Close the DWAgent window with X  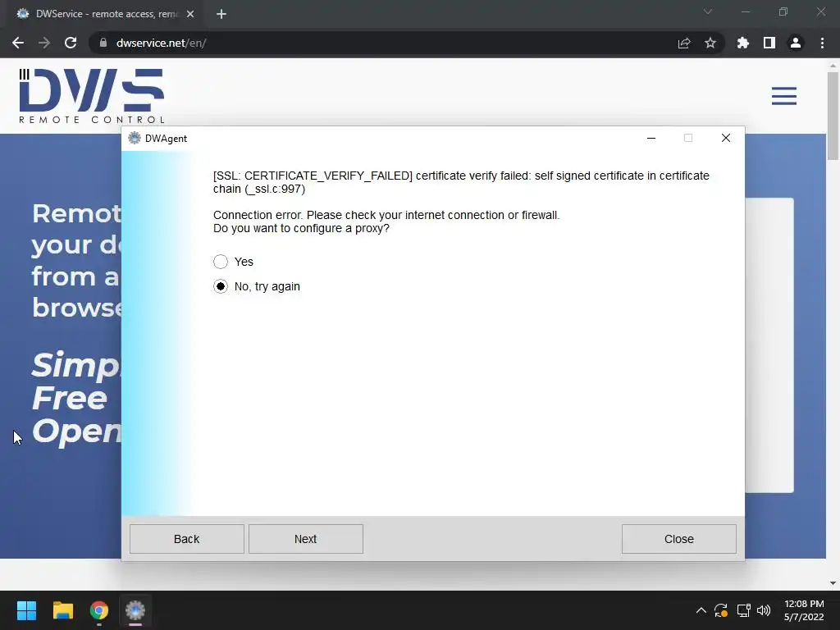click(726, 138)
